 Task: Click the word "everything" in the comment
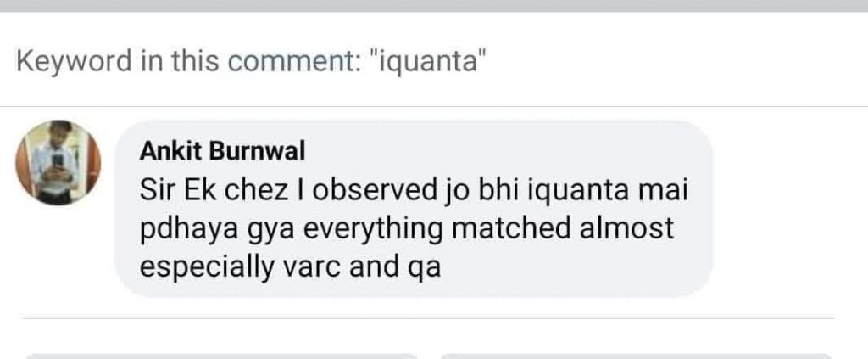[374, 229]
